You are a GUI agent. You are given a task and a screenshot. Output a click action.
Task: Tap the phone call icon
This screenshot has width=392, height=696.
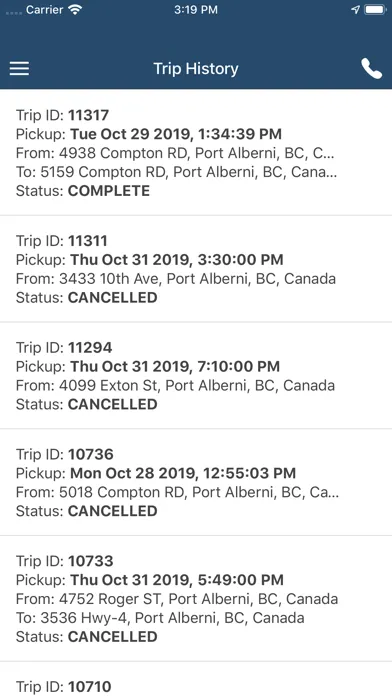coord(371,69)
